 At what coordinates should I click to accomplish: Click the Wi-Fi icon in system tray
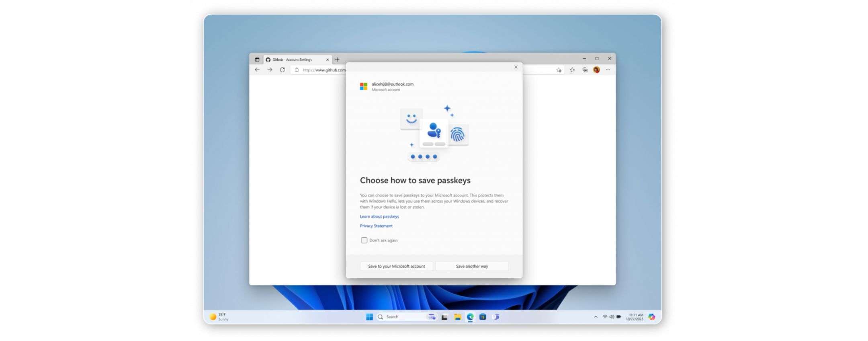(605, 317)
